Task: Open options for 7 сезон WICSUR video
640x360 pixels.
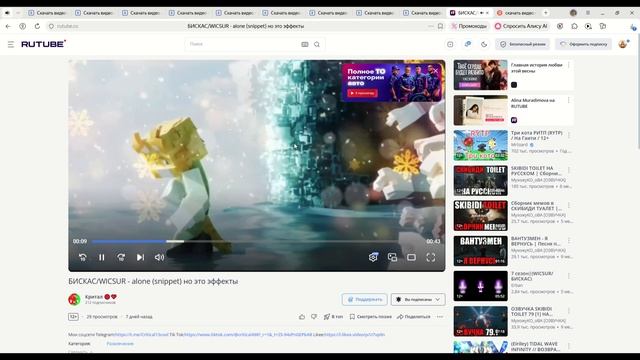Action: (569, 276)
